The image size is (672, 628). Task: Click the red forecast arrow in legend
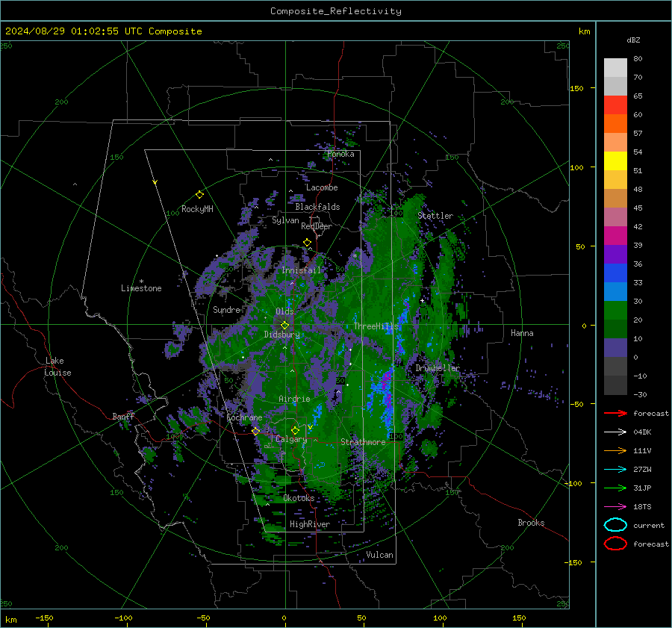click(x=615, y=413)
